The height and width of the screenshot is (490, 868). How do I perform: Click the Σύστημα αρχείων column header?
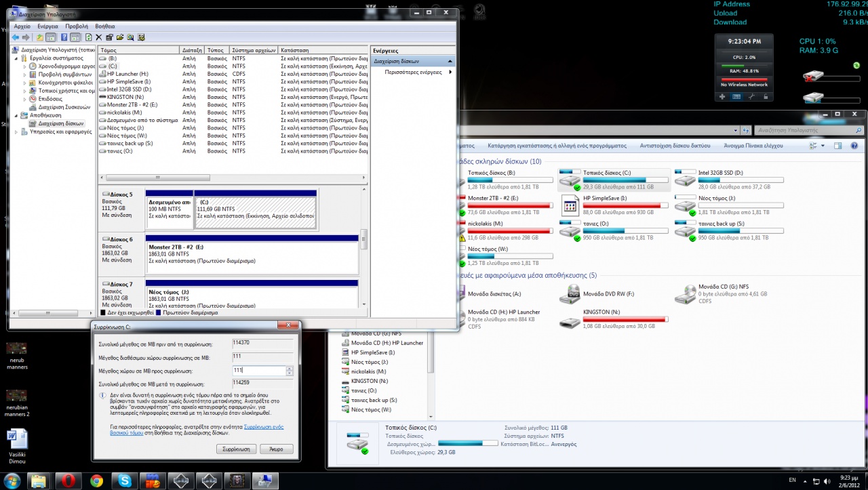pyautogui.click(x=254, y=50)
